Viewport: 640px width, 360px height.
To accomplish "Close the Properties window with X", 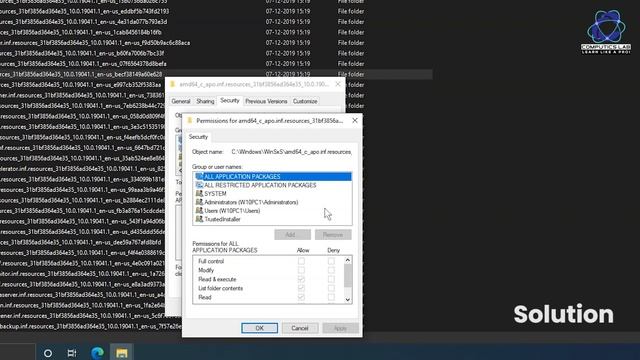I will (x=338, y=84).
